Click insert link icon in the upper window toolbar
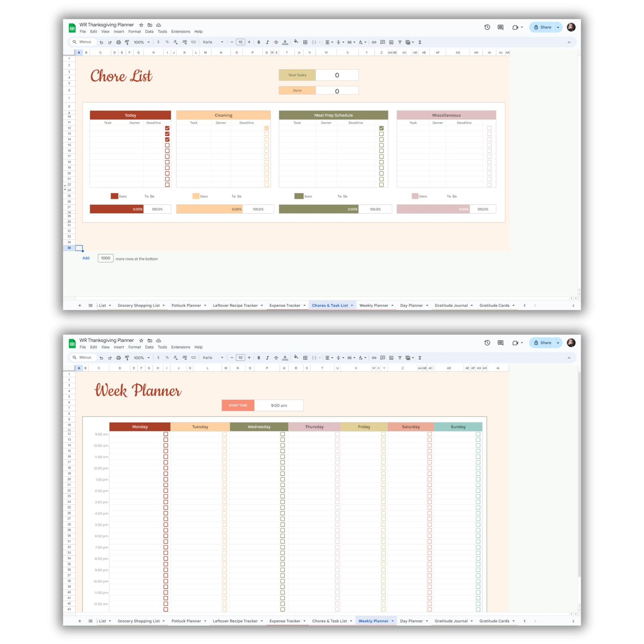The height and width of the screenshot is (644, 644). 374,42
